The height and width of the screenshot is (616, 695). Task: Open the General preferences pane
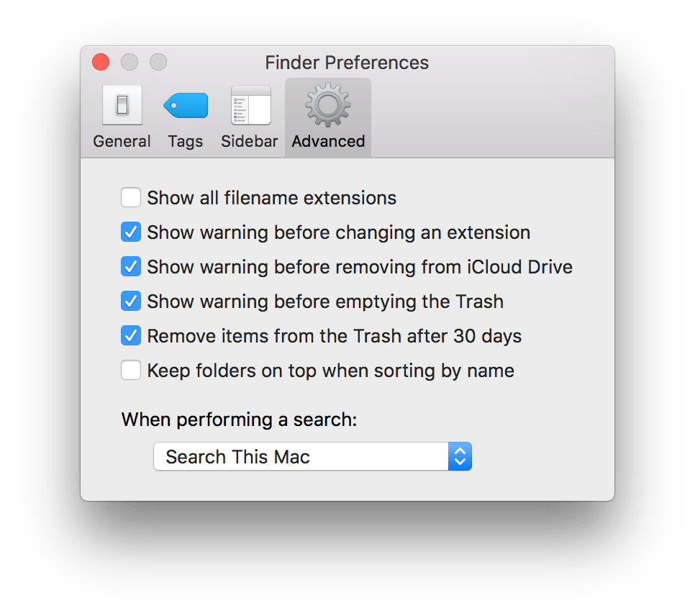[x=122, y=117]
